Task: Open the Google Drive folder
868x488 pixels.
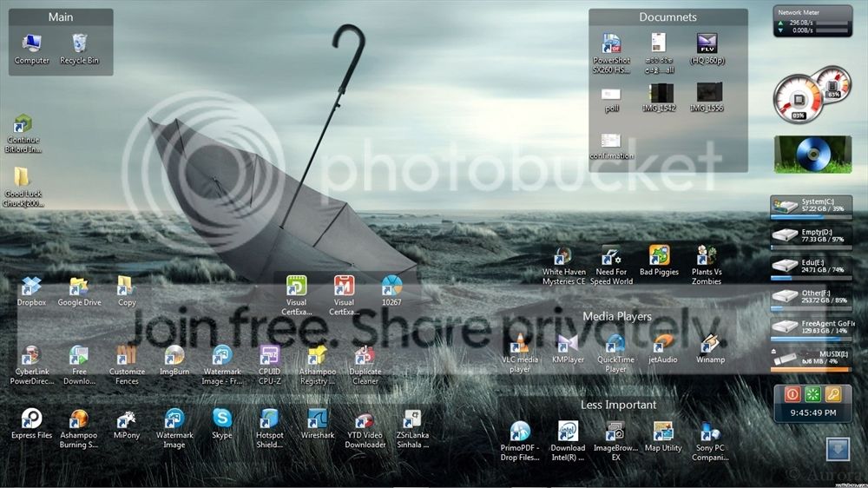Action: point(79,292)
